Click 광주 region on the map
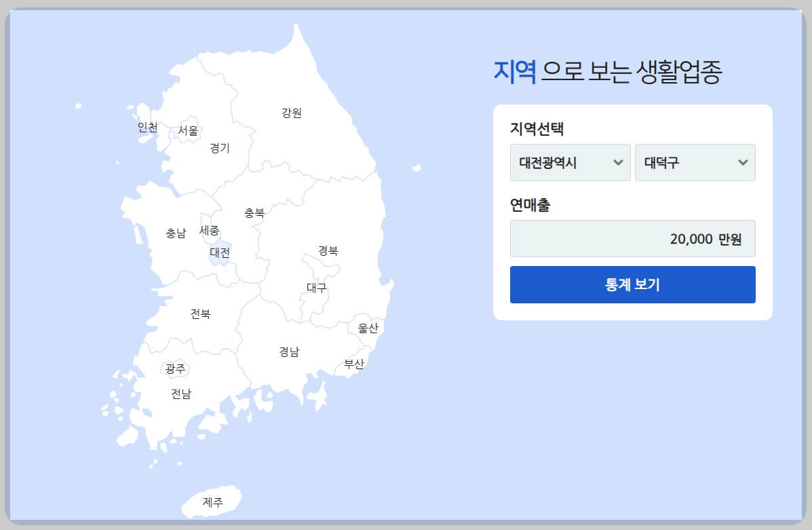 click(176, 368)
